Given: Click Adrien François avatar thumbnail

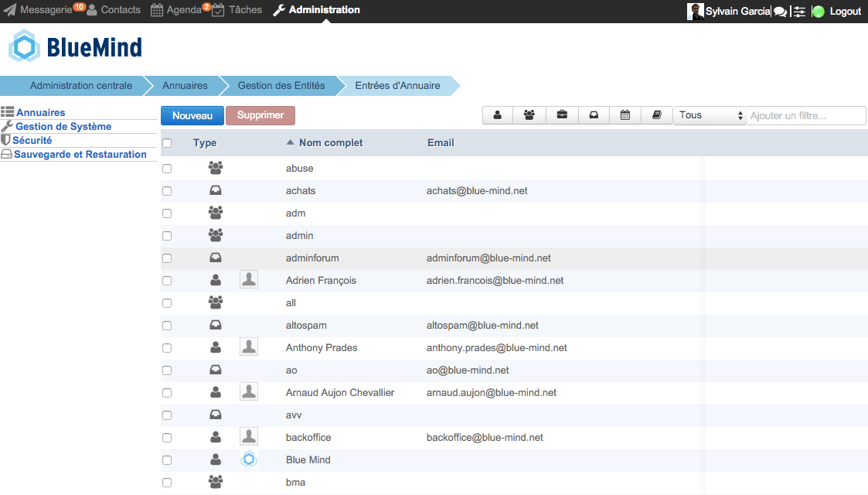Looking at the screenshot, I should point(249,280).
